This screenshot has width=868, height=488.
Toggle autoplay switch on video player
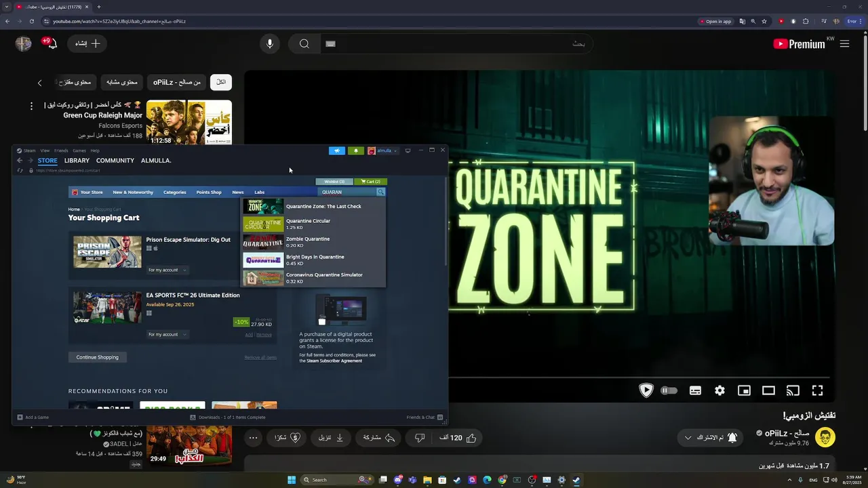669,390
